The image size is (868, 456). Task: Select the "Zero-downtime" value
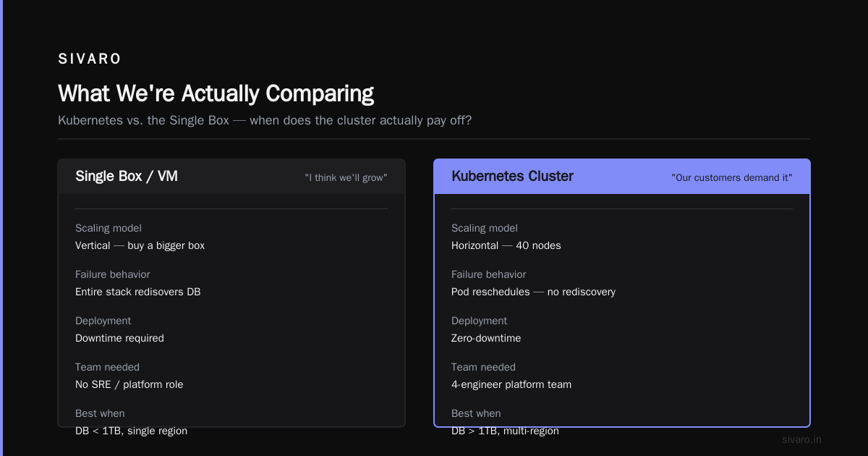[486, 338]
